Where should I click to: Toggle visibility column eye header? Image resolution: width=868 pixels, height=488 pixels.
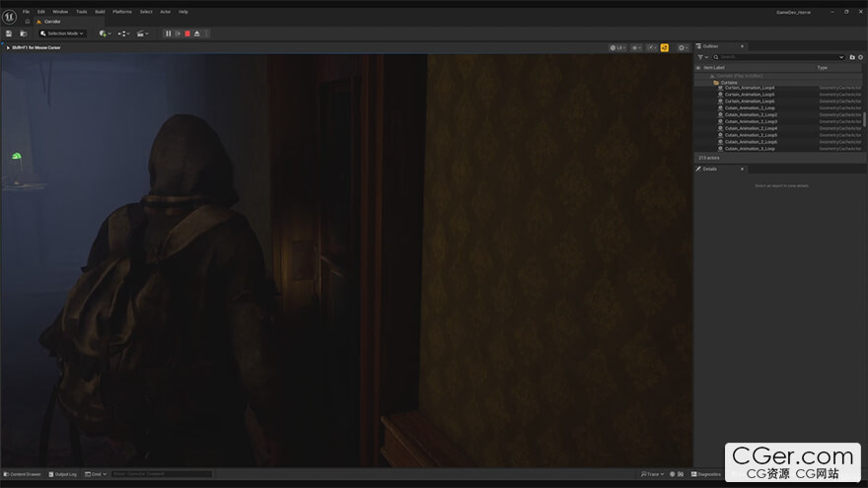(698, 67)
